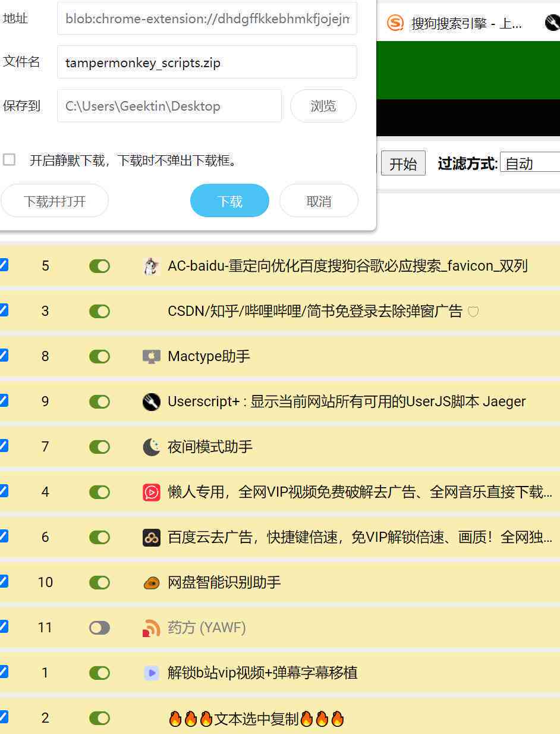Open the Mactype助手 script name

click(x=209, y=356)
